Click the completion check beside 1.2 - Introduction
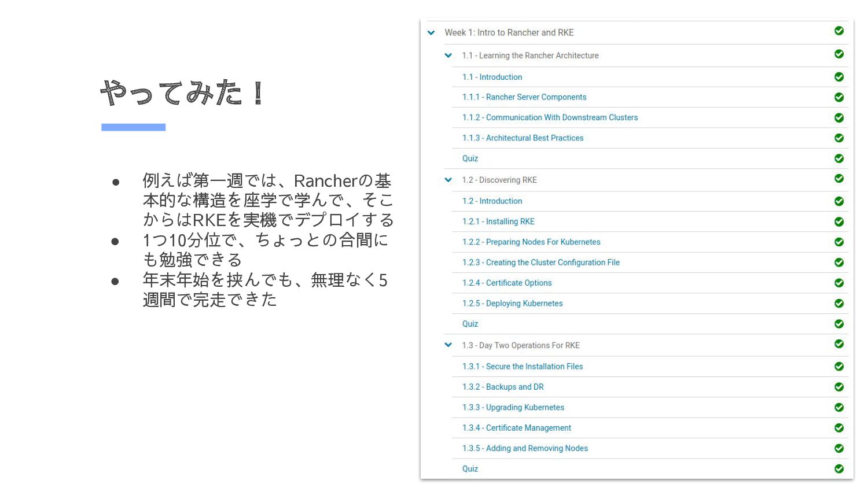The image size is (868, 488). [839, 201]
